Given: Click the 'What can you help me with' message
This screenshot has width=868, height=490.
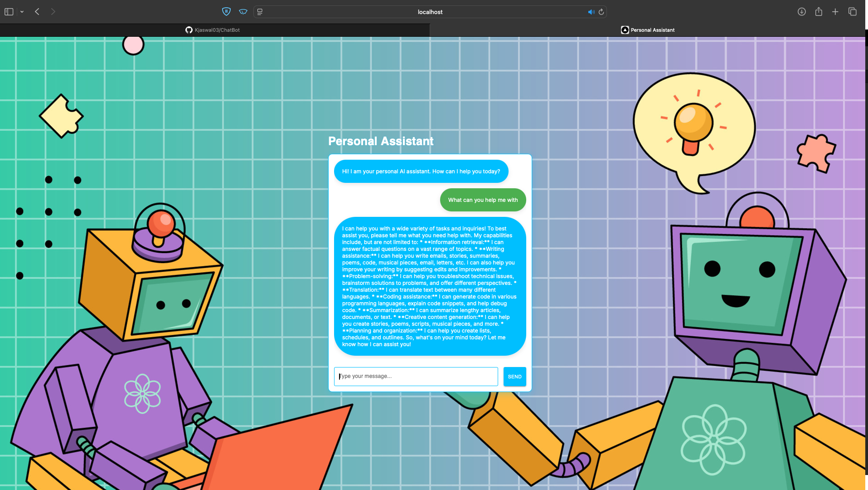Looking at the screenshot, I should 483,200.
